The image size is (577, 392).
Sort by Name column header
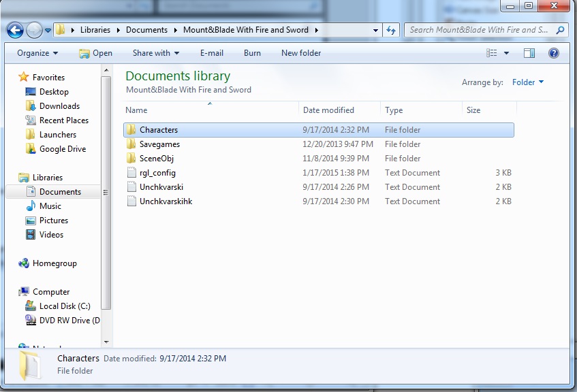coord(210,110)
